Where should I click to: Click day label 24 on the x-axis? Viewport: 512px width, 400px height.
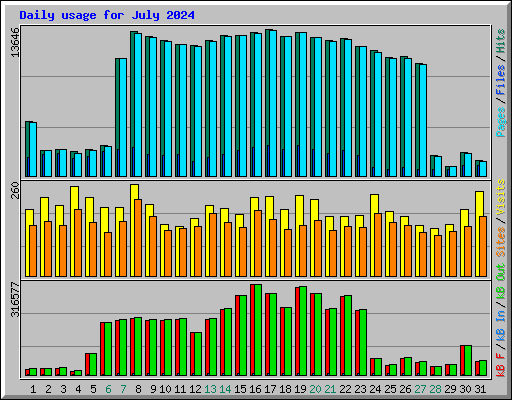pos(375,389)
